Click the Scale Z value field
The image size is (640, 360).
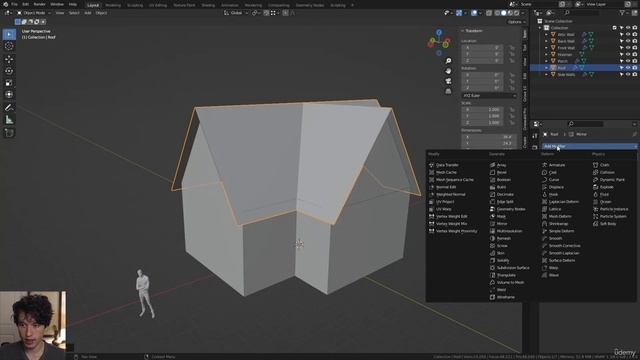click(482, 122)
